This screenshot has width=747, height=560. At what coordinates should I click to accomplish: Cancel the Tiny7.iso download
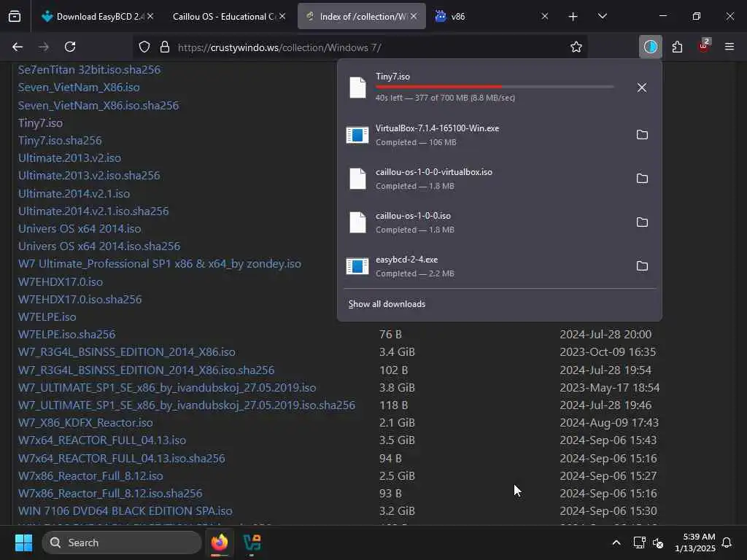[642, 87]
